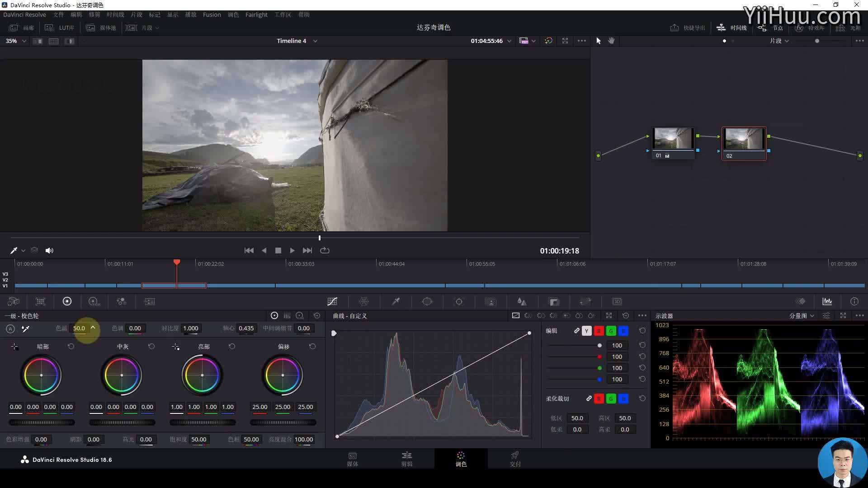Open the qualifier picker options dropdown
868x488 pixels.
(x=23, y=250)
